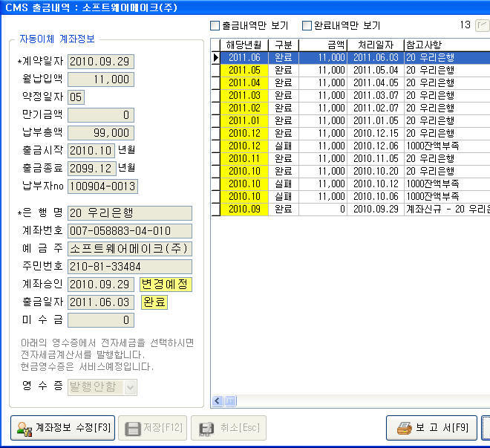Click the left arrow of horizontal scrollbar
Screen dimensions: 490x448
click(x=218, y=400)
